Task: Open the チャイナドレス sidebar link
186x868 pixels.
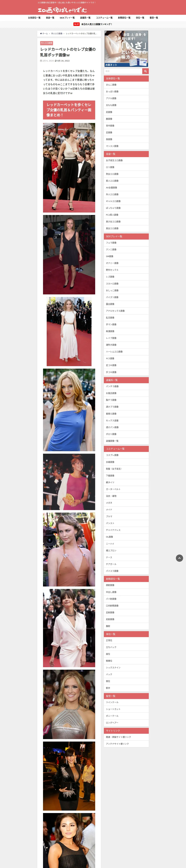Action: point(126,530)
